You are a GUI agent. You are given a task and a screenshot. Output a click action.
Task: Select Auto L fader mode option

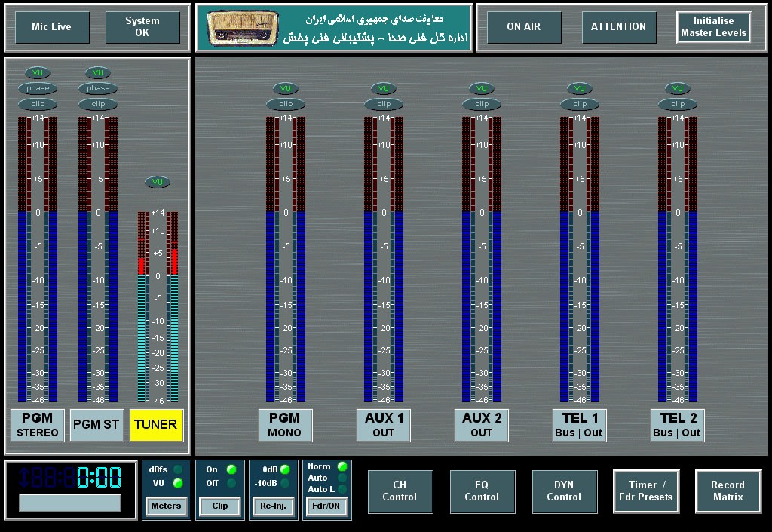pos(342,489)
